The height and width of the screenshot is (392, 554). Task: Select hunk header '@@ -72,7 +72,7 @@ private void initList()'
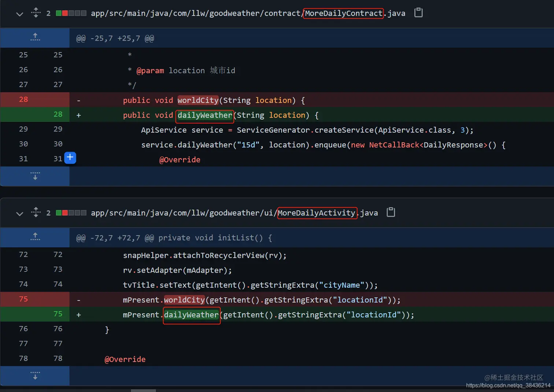174,238
